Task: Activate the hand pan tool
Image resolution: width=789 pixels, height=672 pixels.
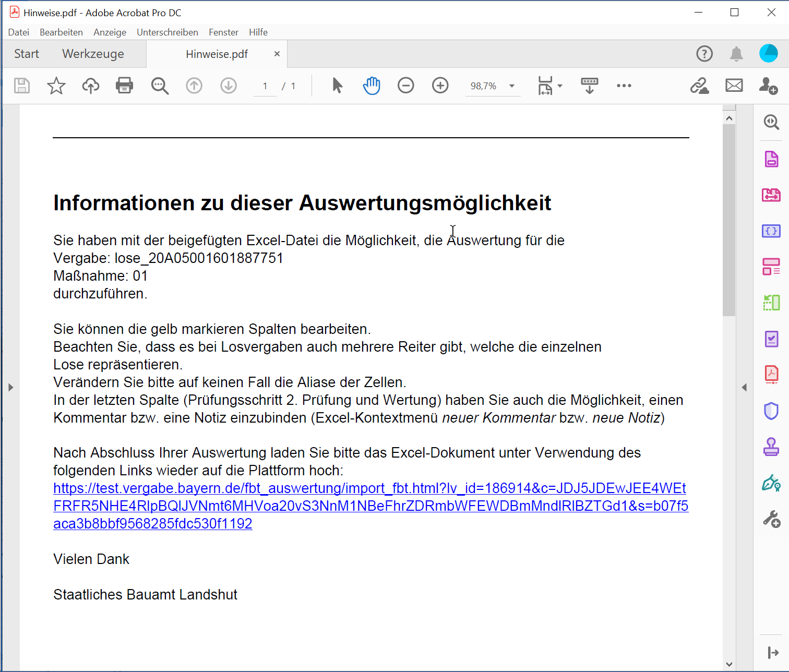Action: (x=372, y=86)
